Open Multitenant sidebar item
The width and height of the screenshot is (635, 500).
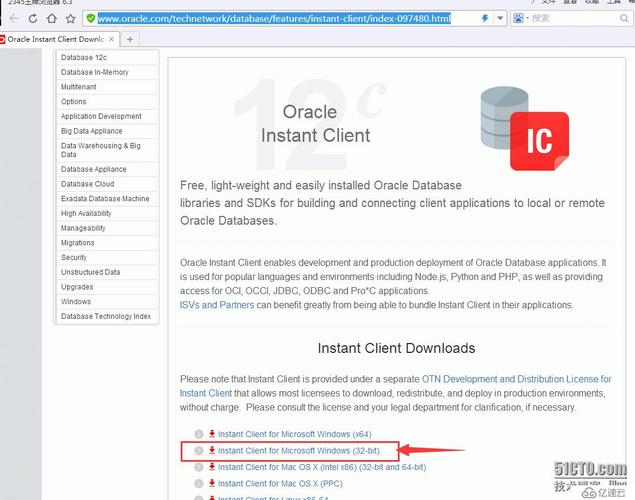107,87
